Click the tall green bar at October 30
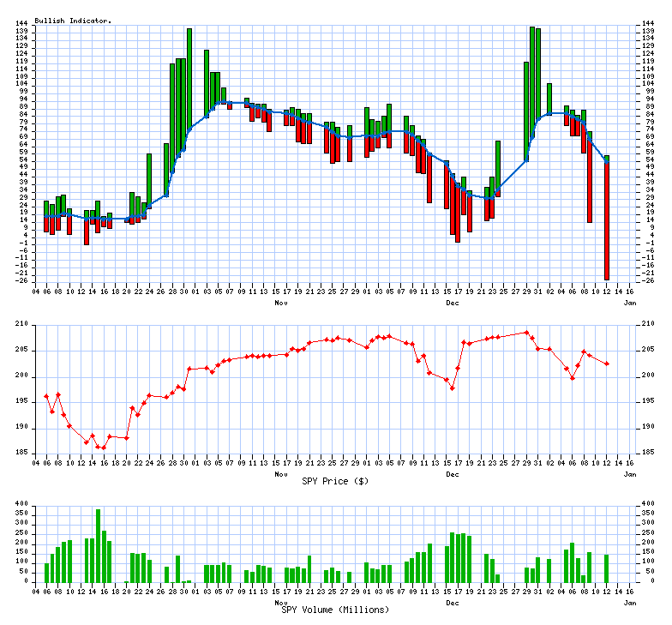The image size is (672, 625). pyautogui.click(x=189, y=77)
